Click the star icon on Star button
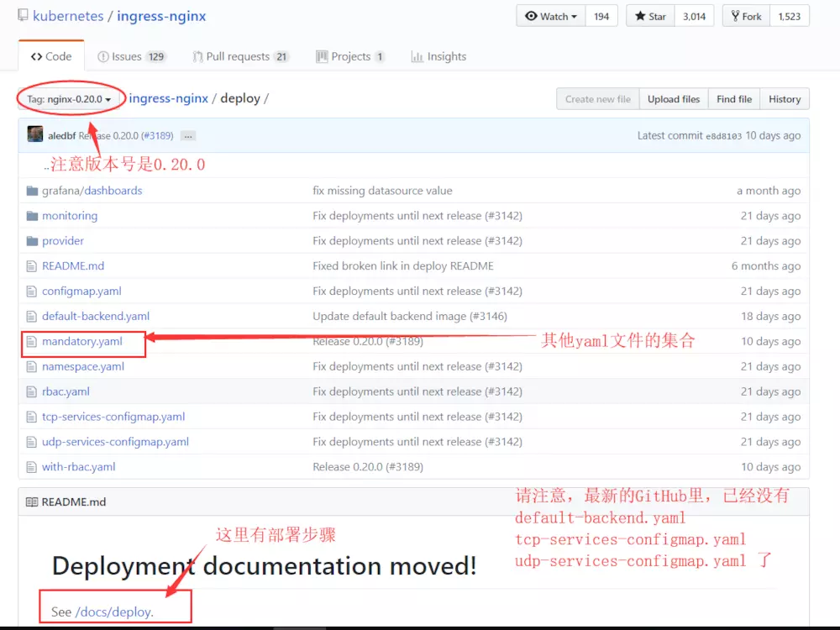 tap(640, 16)
